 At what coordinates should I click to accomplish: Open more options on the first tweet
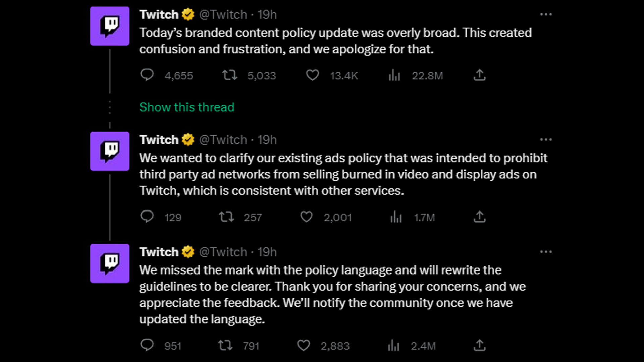(x=546, y=14)
